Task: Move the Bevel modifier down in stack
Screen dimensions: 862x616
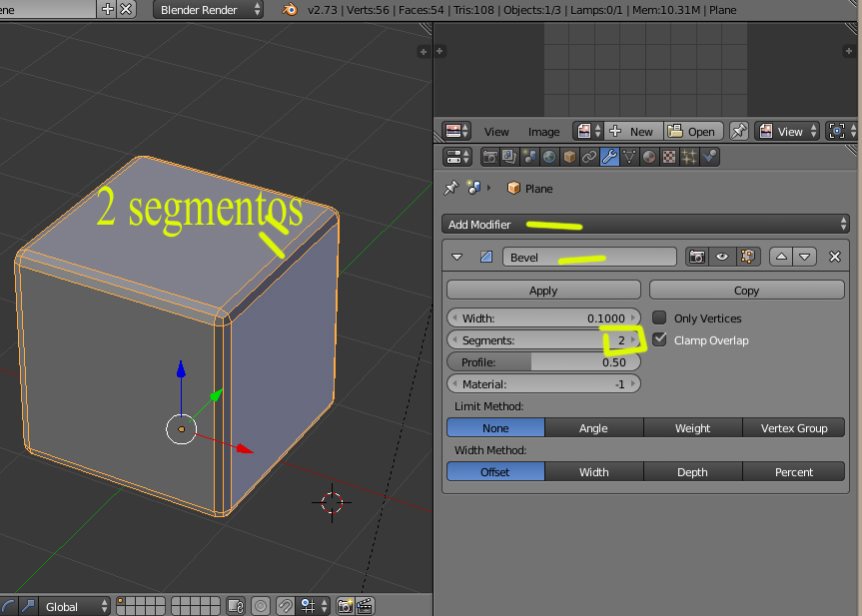Action: click(805, 257)
